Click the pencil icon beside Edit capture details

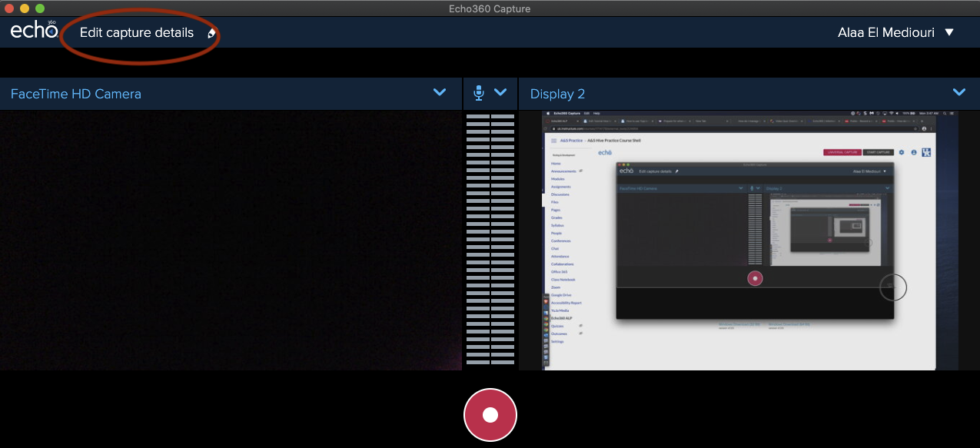point(211,33)
